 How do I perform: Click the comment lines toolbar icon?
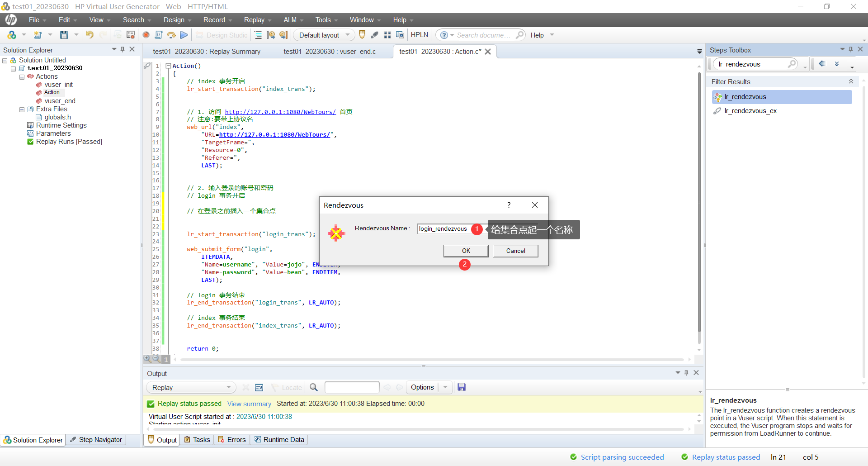point(258,35)
